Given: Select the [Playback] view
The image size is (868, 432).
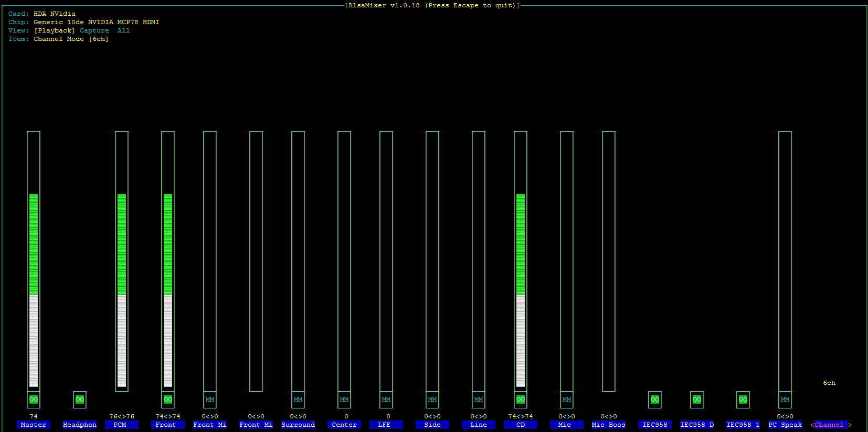Looking at the screenshot, I should click(55, 30).
